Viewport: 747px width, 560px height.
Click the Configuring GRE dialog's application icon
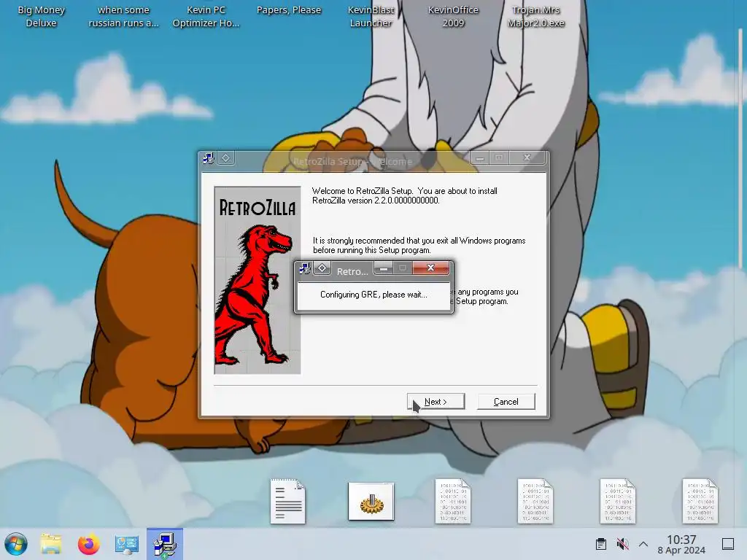[304, 268]
